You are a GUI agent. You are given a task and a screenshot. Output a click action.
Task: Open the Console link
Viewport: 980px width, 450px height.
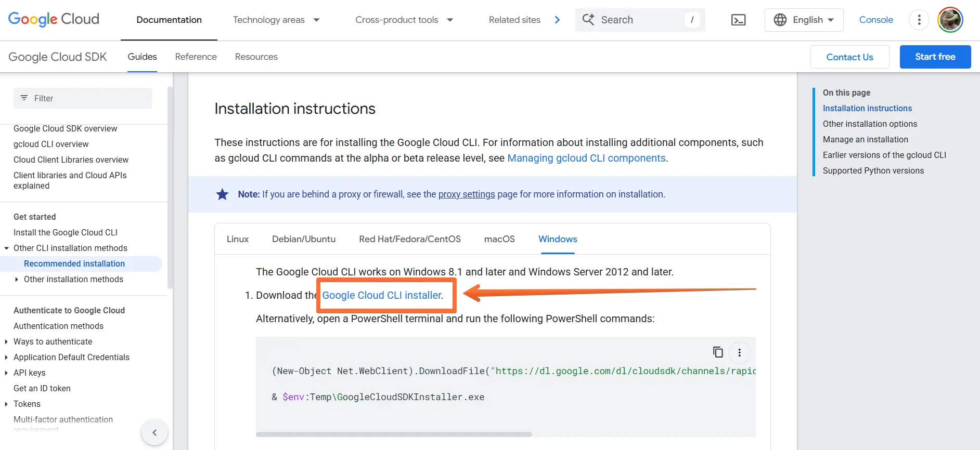tap(876, 20)
